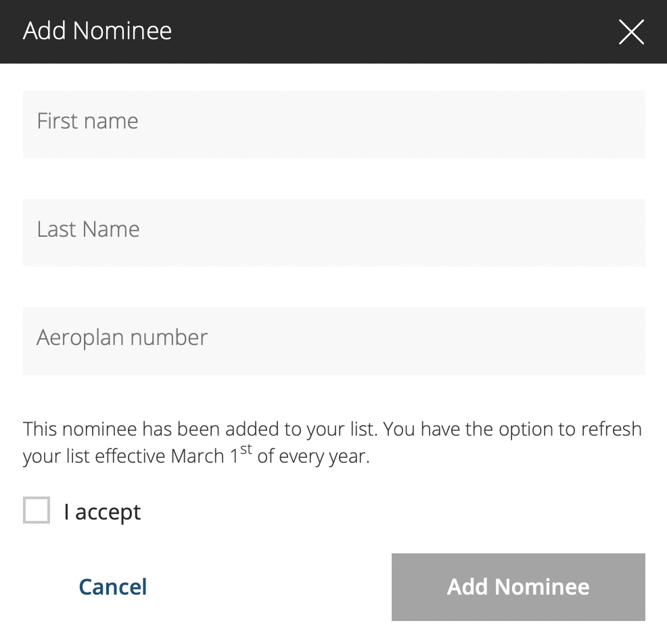Click the First name placeholder text
The image size is (667, 644).
click(88, 121)
